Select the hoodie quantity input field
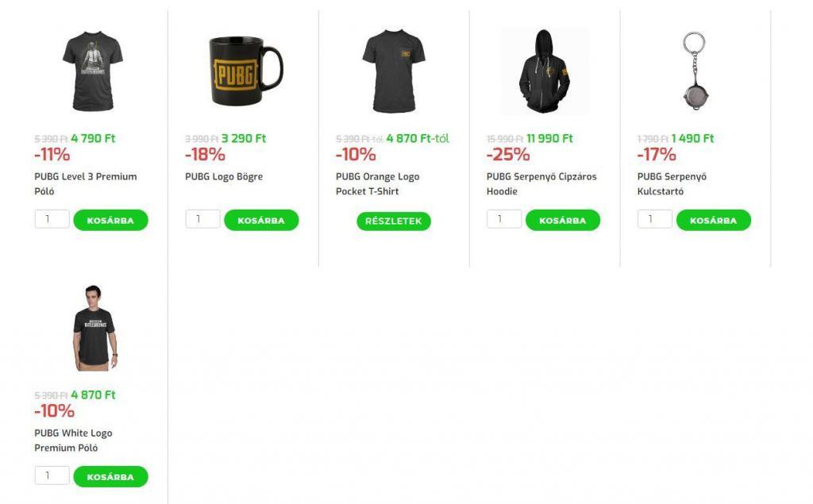Viewport: 813px width, 504px height. [x=504, y=219]
